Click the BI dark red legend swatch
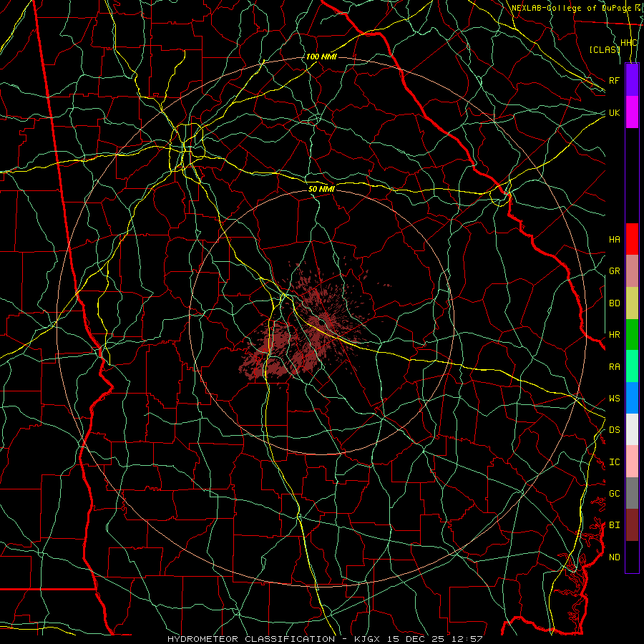This screenshot has width=644, height=644. click(x=632, y=525)
